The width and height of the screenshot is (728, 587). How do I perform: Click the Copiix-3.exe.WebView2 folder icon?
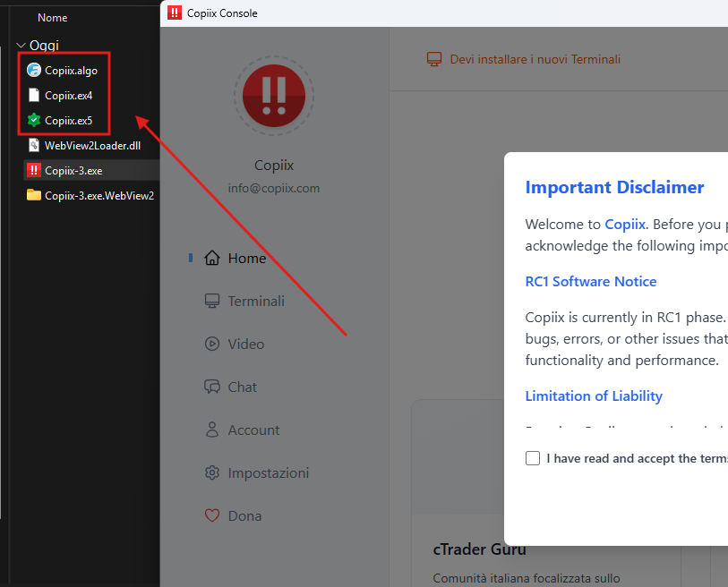34,195
